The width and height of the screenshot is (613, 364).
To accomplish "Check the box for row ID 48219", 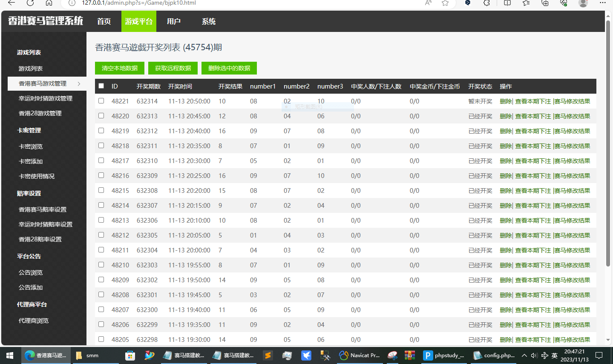I will (101, 130).
